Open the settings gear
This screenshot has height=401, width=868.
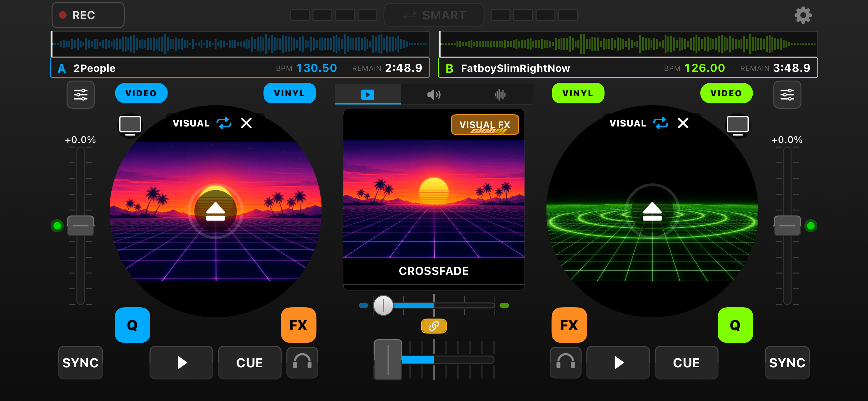click(803, 15)
